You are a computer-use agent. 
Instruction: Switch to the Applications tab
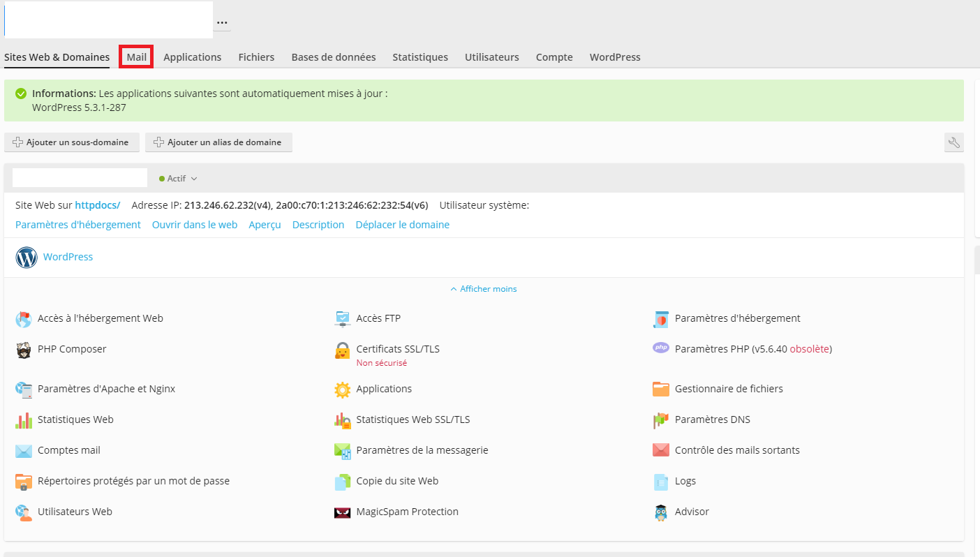coord(192,57)
